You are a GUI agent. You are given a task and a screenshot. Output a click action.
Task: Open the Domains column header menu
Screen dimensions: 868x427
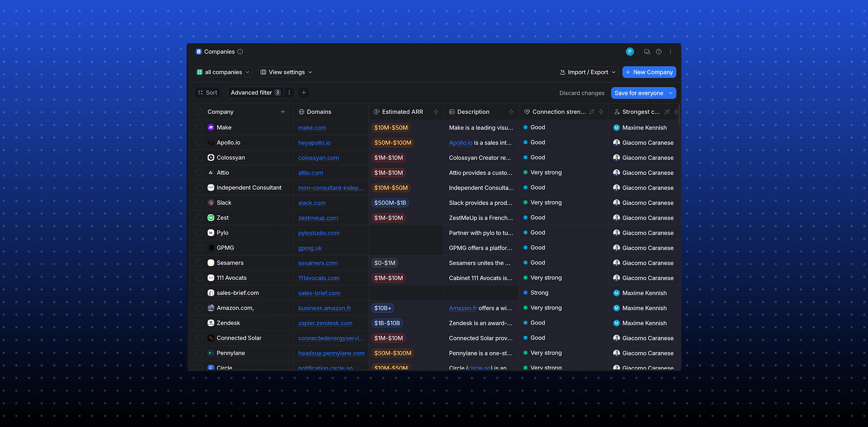331,112
